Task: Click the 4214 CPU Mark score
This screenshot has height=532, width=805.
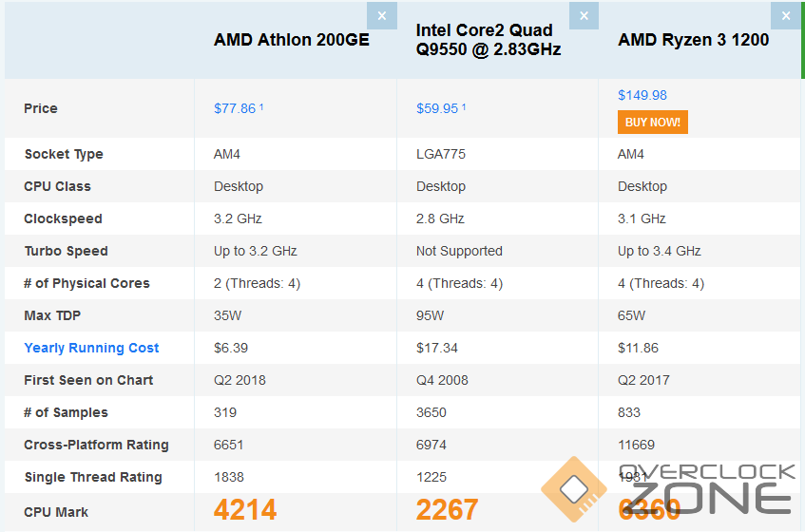Action: coord(245,510)
